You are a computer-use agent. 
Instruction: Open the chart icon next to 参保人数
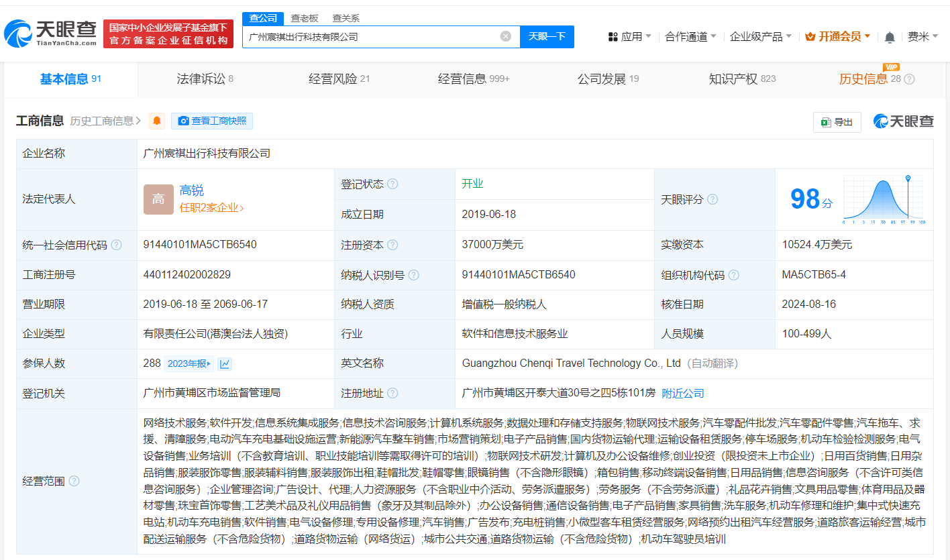tap(226, 363)
